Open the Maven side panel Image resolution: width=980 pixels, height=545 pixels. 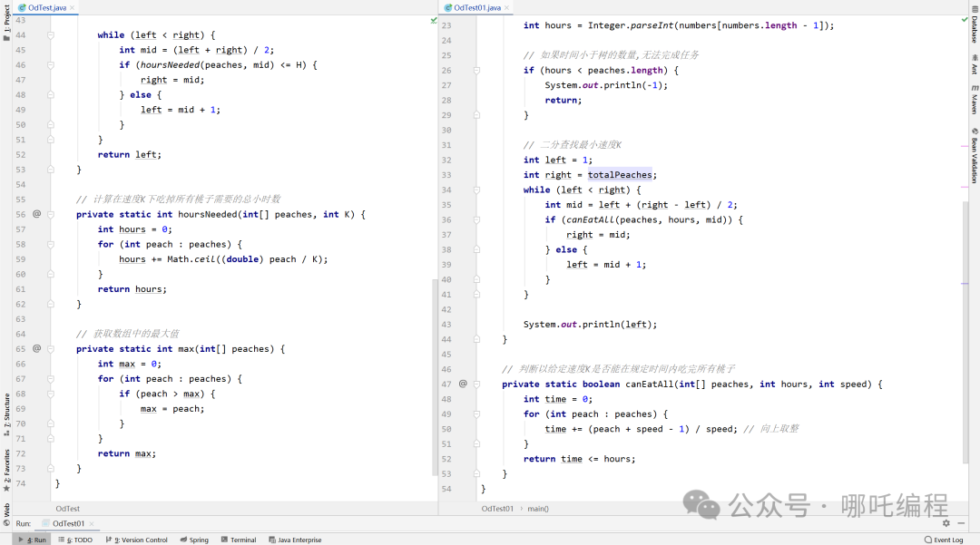(974, 99)
